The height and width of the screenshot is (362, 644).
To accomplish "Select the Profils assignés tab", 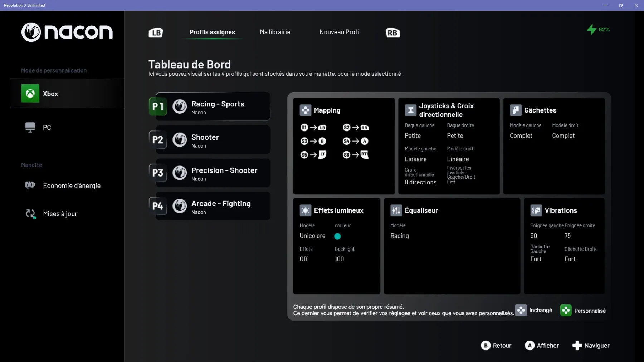I will (x=212, y=32).
